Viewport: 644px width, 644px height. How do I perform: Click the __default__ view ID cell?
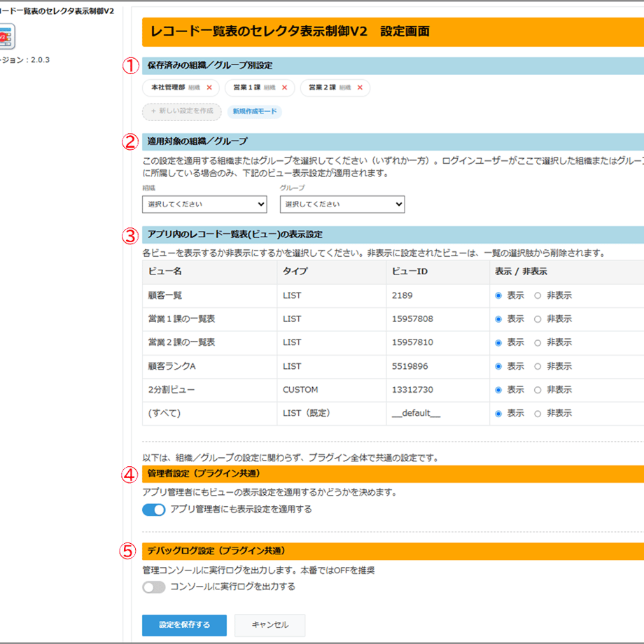tap(437, 413)
